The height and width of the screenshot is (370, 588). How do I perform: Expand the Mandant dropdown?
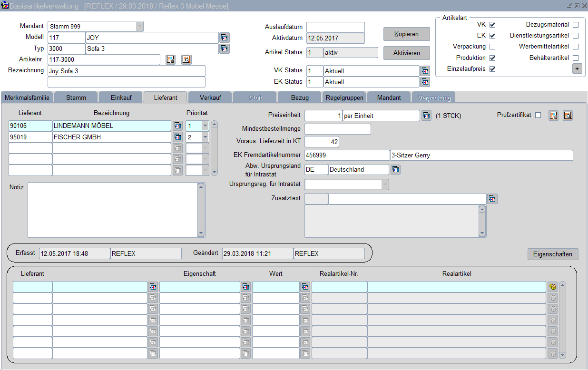coord(139,26)
